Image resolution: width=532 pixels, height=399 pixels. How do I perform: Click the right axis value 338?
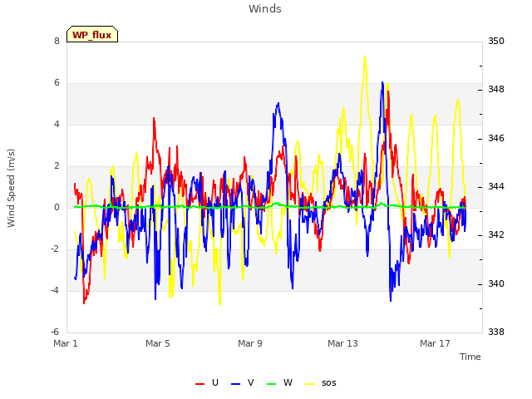(x=496, y=332)
